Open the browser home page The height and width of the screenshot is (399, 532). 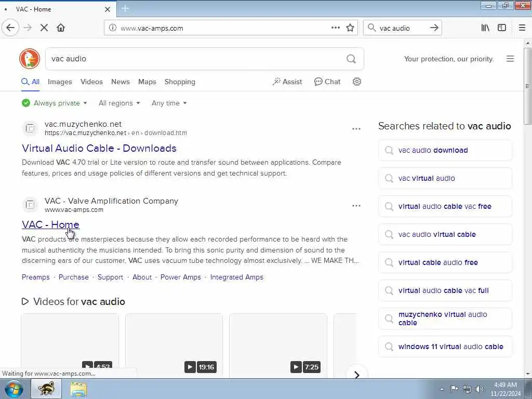click(x=61, y=28)
